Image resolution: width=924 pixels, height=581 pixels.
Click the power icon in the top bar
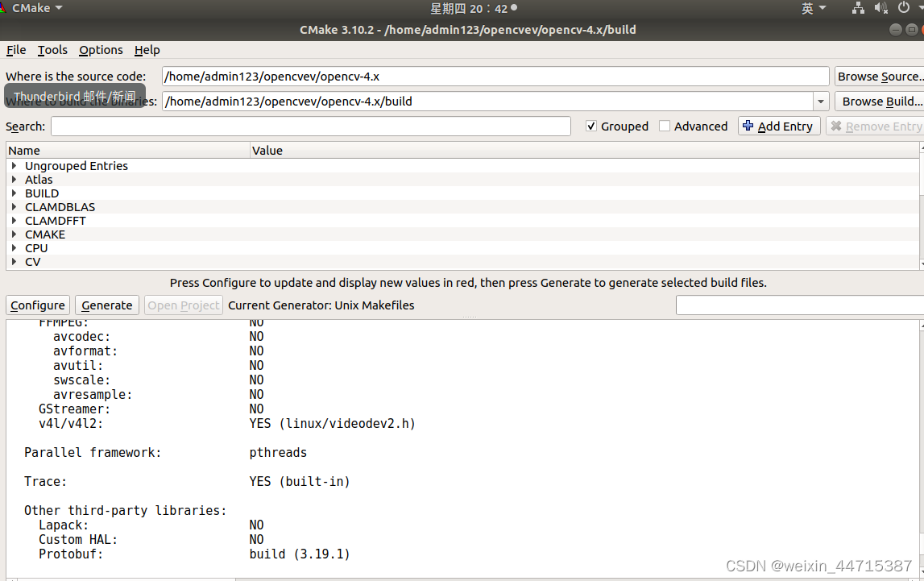[902, 8]
